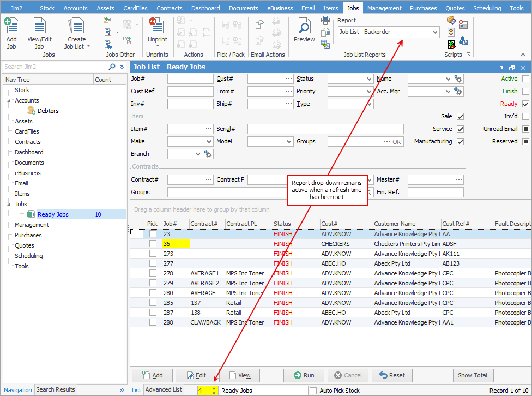Open the Stock ribbon tab

47,8
